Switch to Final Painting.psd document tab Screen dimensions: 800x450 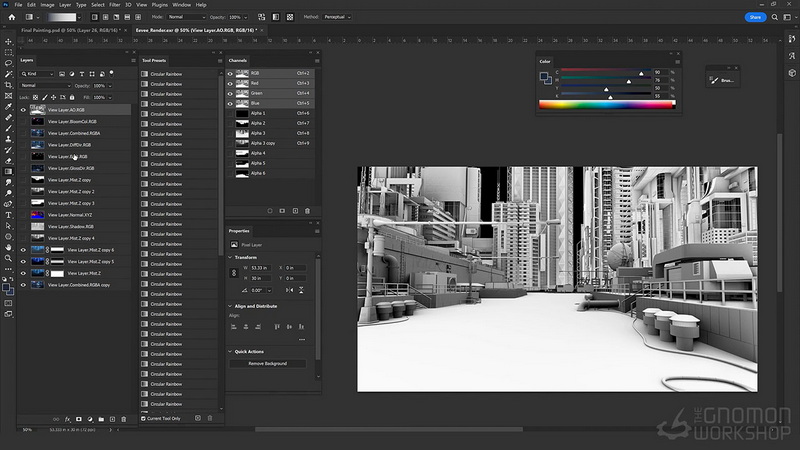click(71, 30)
